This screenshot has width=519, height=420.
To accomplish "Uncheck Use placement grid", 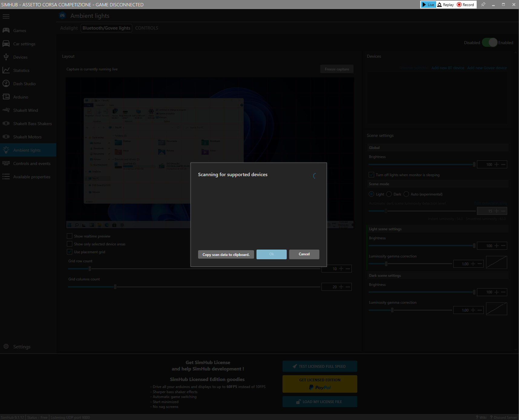I will (x=69, y=252).
